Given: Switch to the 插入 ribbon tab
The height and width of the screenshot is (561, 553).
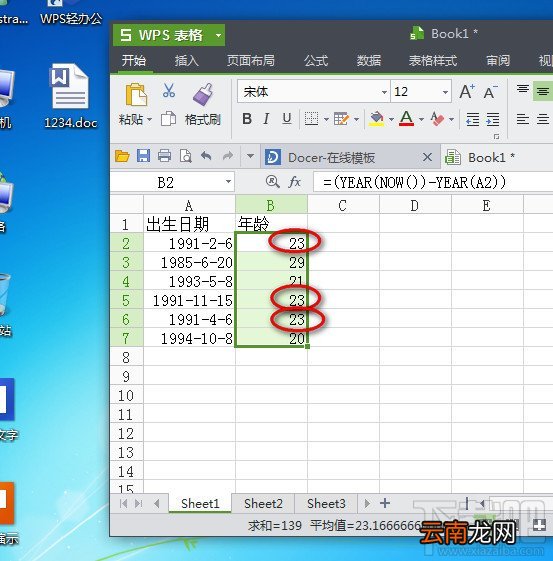Looking at the screenshot, I should (186, 60).
